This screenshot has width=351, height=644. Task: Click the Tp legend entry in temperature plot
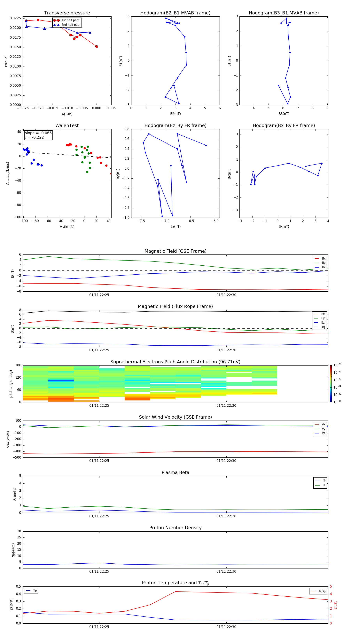point(31,591)
